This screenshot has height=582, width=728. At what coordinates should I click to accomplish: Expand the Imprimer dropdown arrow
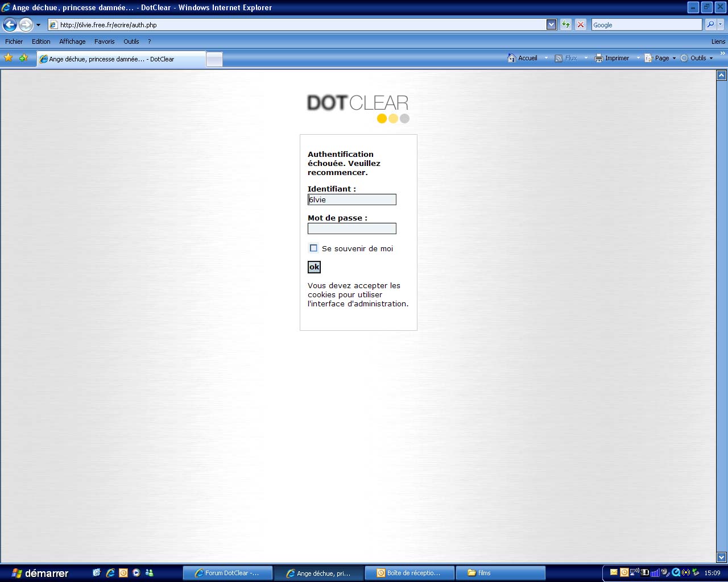pyautogui.click(x=638, y=58)
